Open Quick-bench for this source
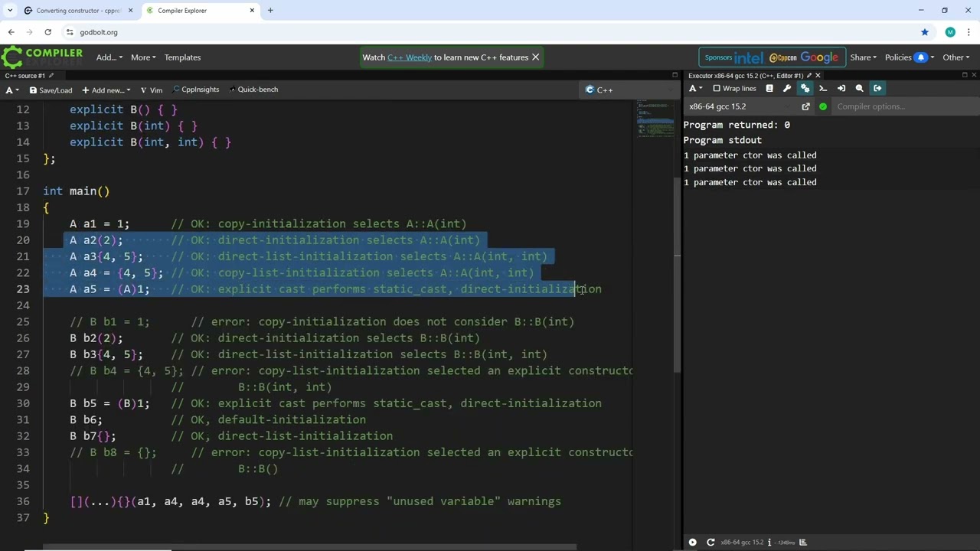The image size is (980, 551). point(253,90)
